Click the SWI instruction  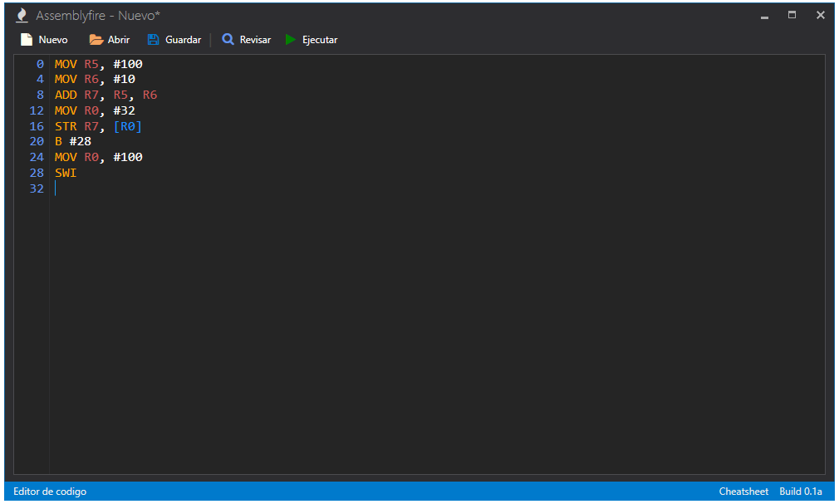[x=66, y=173]
